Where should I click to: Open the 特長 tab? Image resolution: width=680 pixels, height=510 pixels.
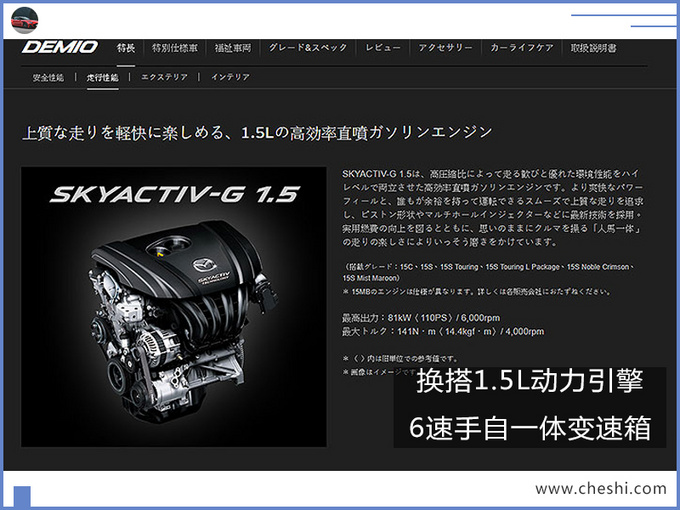tap(126, 48)
